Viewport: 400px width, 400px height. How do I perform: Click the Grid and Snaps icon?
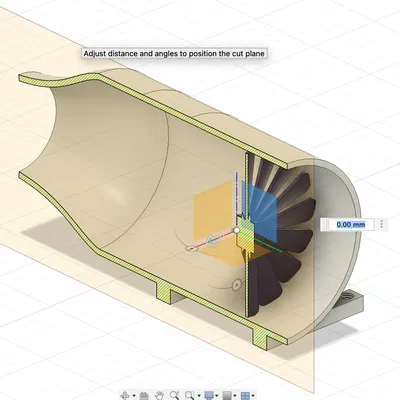(x=227, y=396)
